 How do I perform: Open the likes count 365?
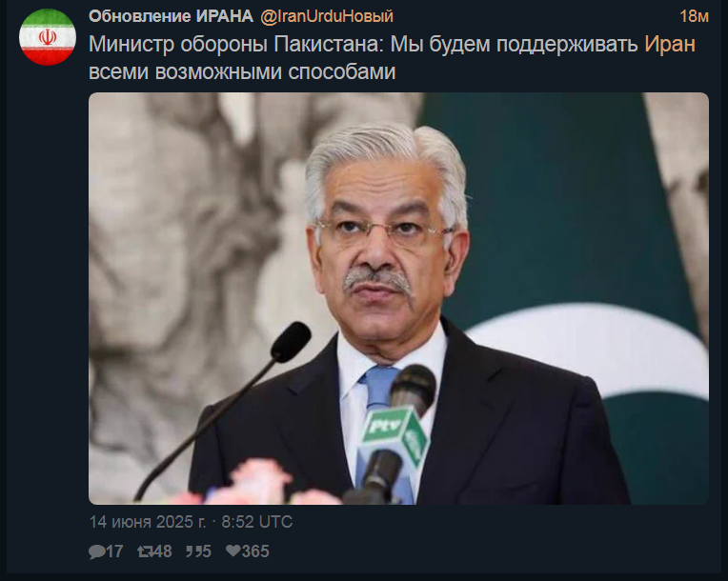click(x=255, y=551)
